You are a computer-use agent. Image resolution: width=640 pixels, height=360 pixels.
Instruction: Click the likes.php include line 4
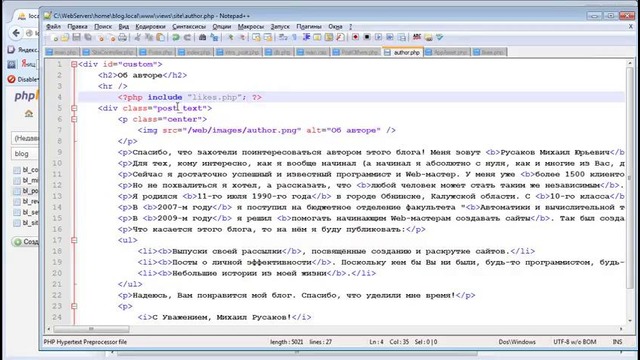pyautogui.click(x=190, y=97)
